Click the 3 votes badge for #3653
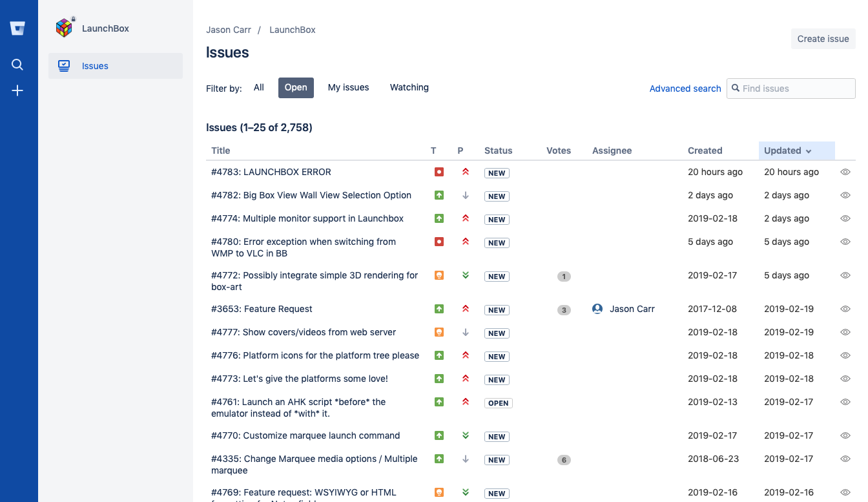 564,310
